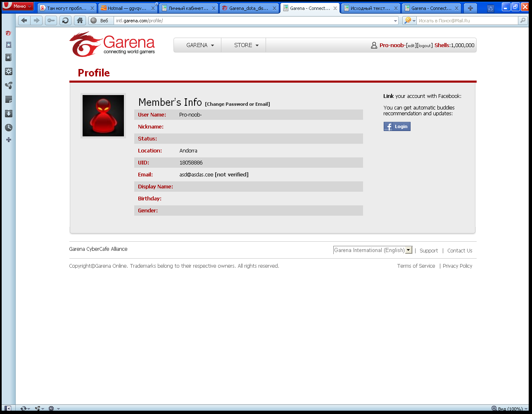
Task: Click the Shells:1,000,000 balance
Action: pos(454,45)
